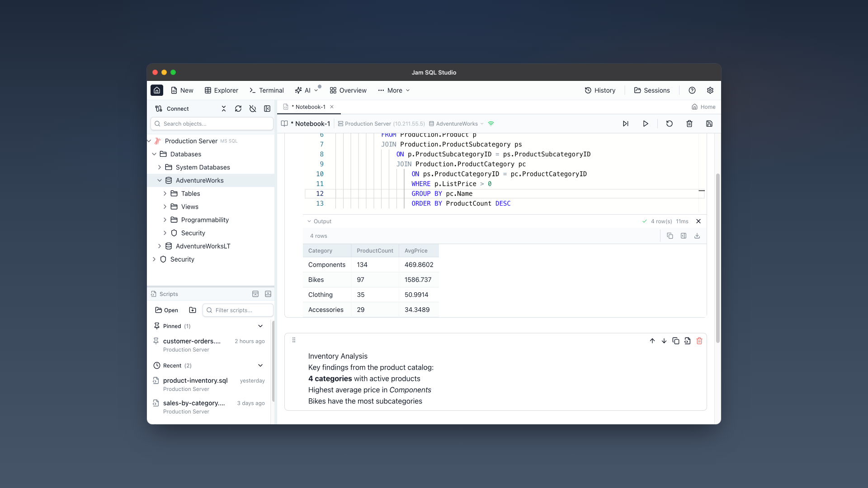Viewport: 868px width, 488px height.
Task: Collapse the Connect sidebar panel
Action: [x=267, y=108]
